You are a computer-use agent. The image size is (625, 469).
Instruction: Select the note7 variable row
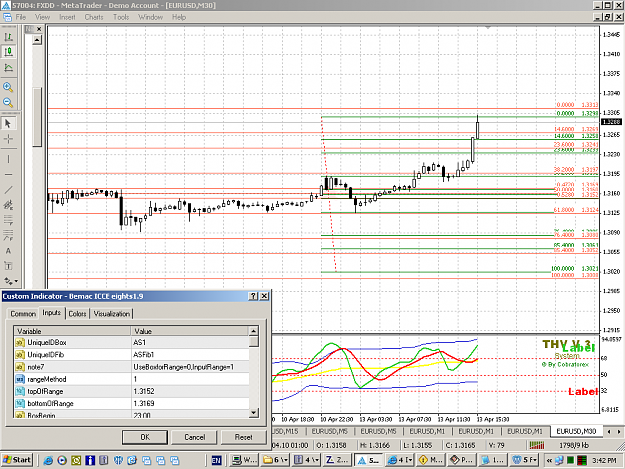[132, 367]
